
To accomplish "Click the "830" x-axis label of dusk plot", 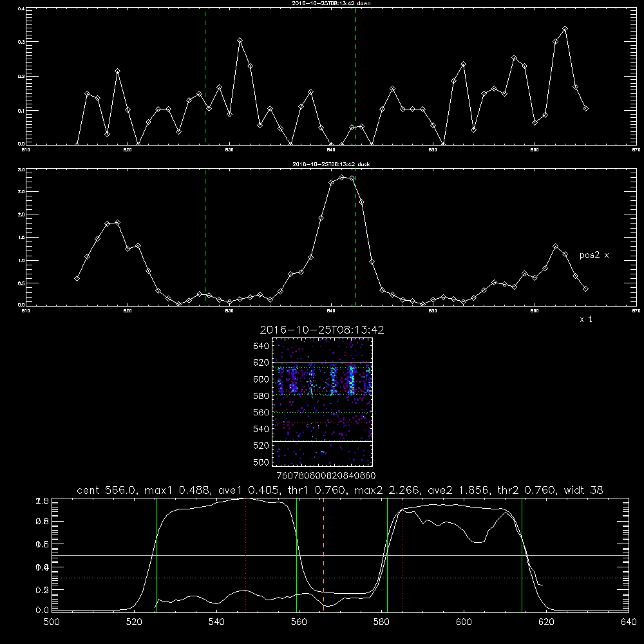I will click(x=229, y=311).
